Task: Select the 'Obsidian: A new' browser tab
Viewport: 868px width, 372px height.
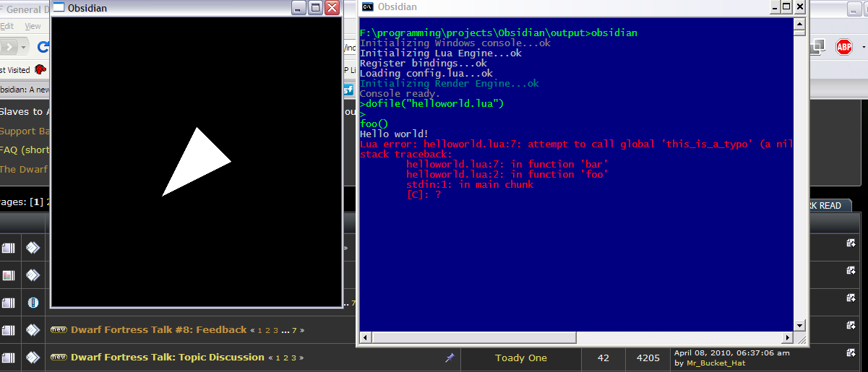Action: coord(25,90)
